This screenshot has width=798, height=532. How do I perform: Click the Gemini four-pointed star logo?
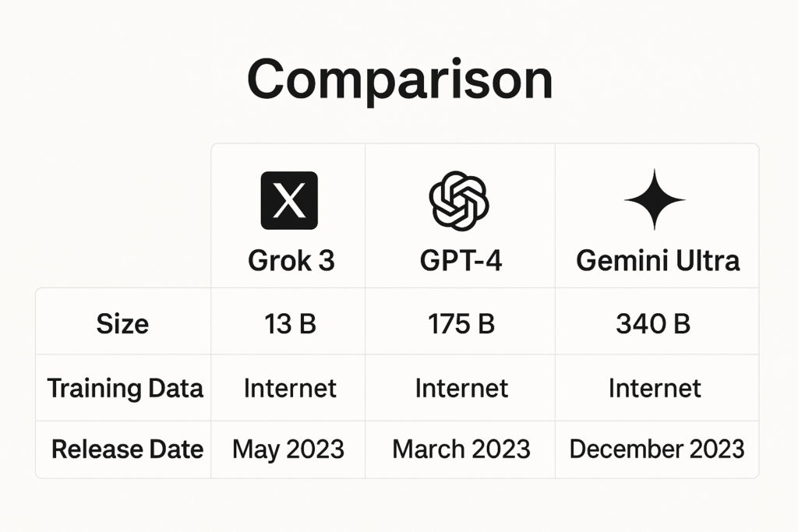(655, 199)
